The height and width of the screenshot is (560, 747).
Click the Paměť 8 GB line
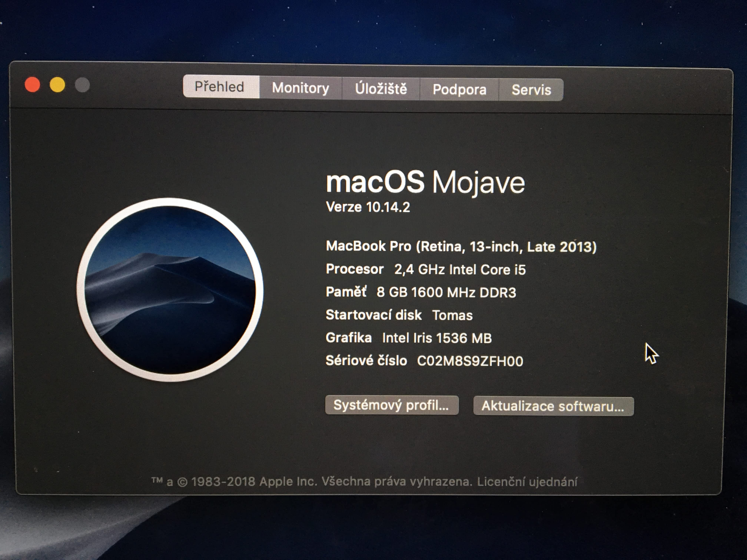420,292
